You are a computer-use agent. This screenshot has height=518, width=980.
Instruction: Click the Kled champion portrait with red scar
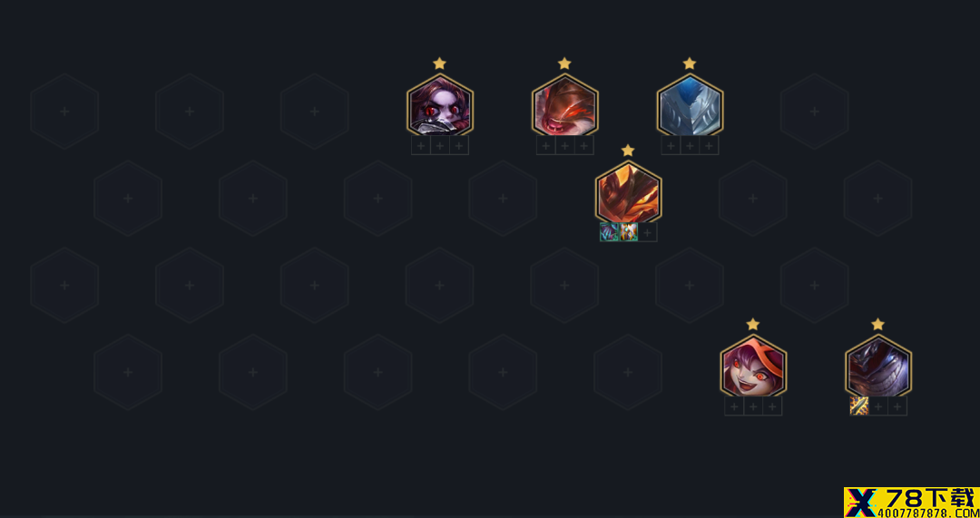564,105
